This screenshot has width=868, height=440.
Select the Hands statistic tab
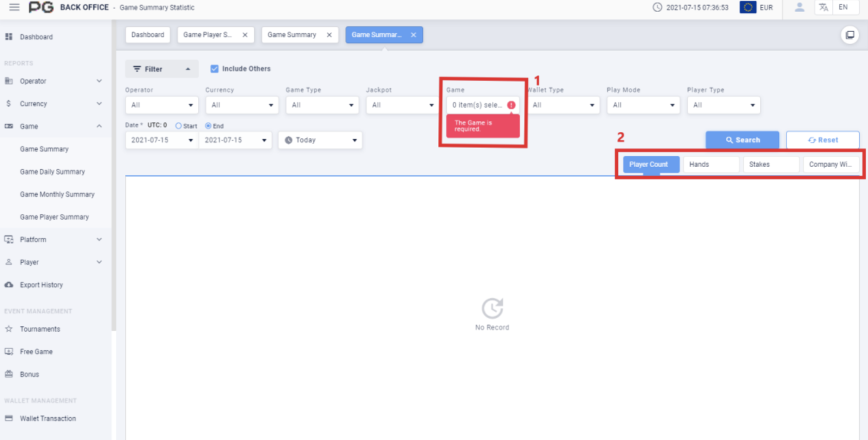(x=710, y=164)
